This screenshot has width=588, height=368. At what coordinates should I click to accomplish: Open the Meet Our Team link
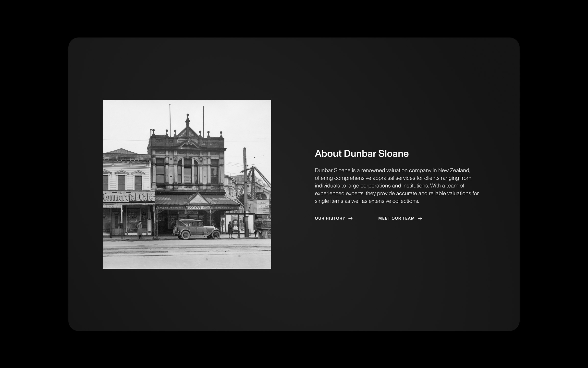tap(396, 218)
